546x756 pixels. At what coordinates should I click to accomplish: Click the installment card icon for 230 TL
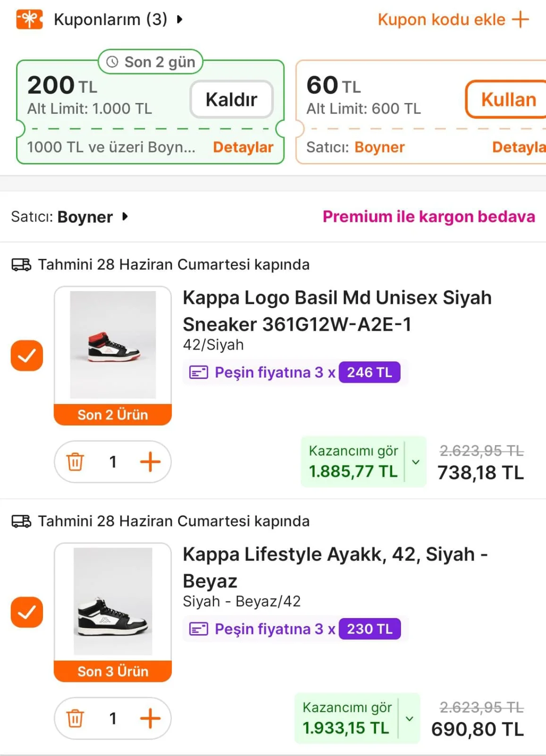(x=198, y=629)
